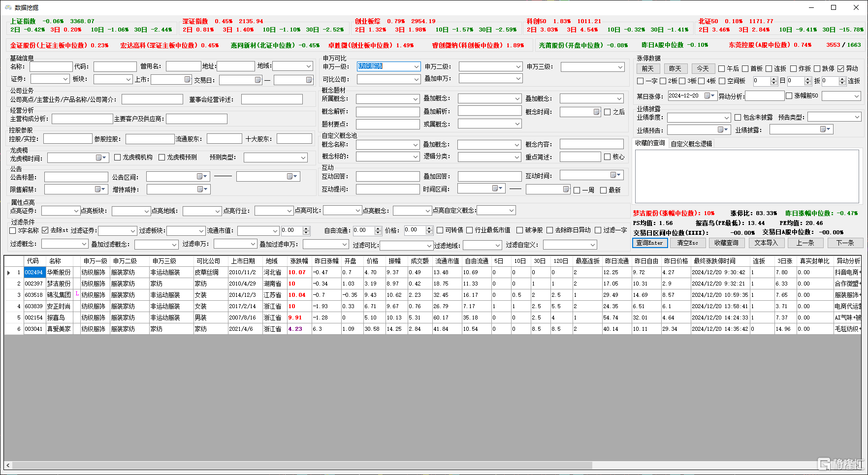The width and height of the screenshot is (868, 475).
Task: Click the 数据挖掘 app icon in title bar
Action: click(8, 7)
